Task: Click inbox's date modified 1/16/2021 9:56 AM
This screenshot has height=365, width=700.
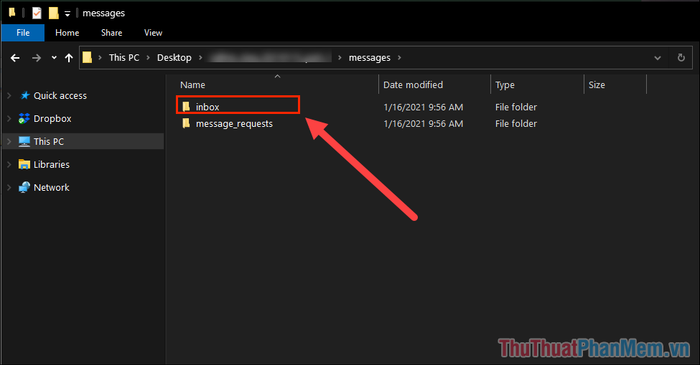Action: point(423,107)
